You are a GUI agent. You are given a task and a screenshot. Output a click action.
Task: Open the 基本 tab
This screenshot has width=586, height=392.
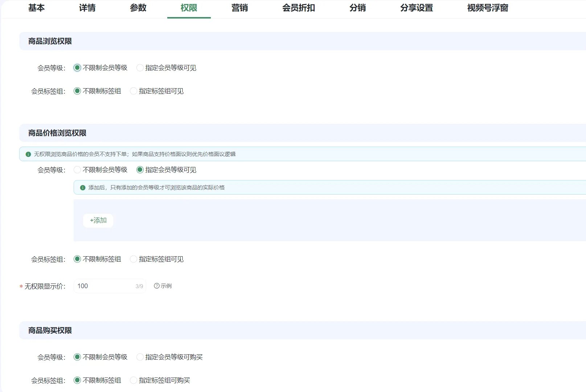click(36, 8)
